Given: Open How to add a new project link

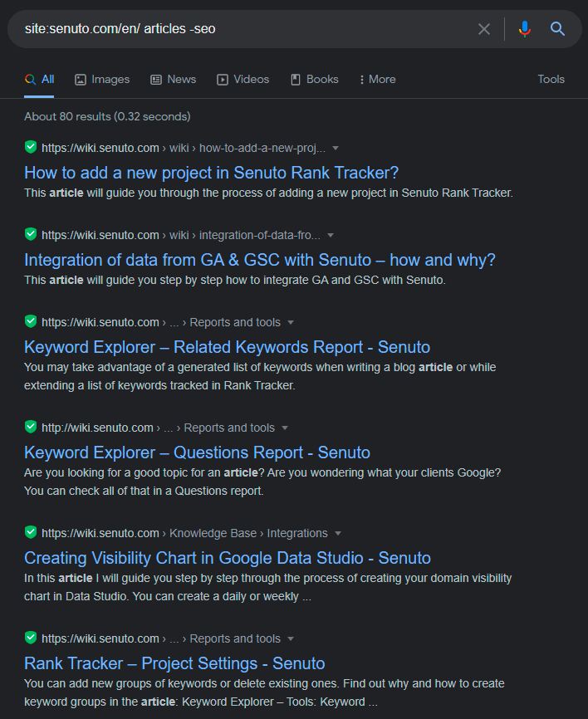Looking at the screenshot, I should tap(212, 173).
